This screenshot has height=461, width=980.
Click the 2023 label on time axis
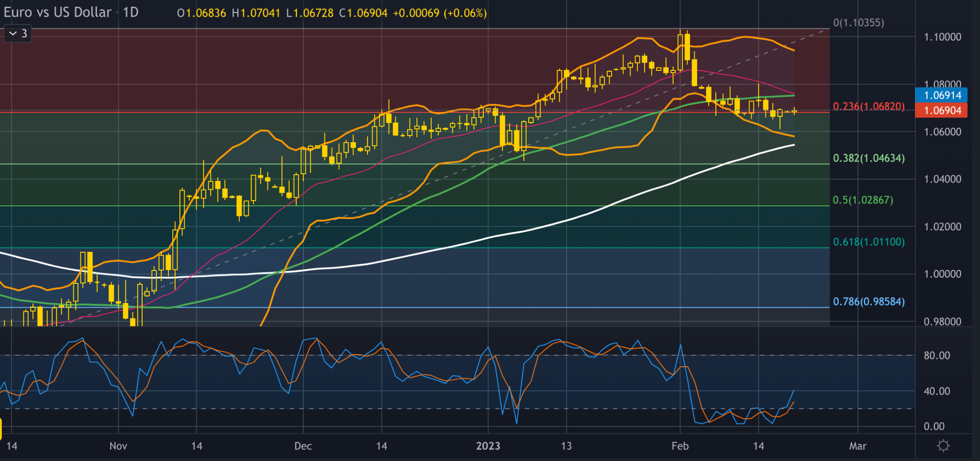[x=488, y=446]
